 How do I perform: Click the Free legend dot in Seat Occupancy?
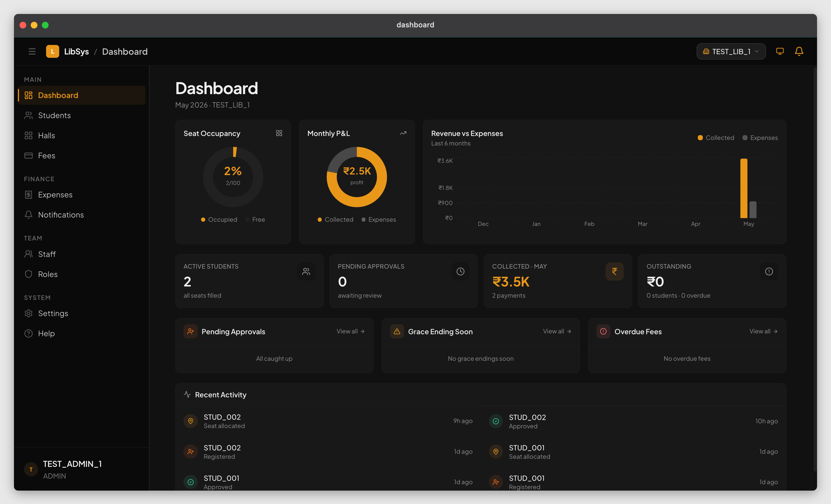[247, 220]
